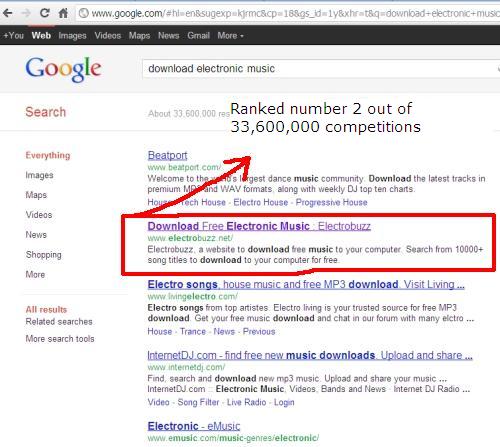Filter results by Maps in sidebar
The height and width of the screenshot is (447, 500).
pos(36,195)
